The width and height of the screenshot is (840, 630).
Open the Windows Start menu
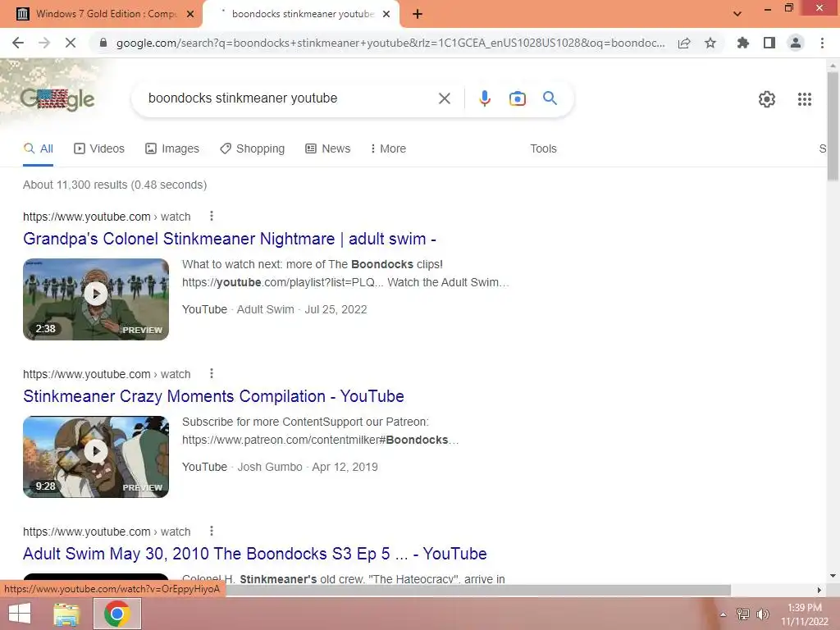coord(20,614)
